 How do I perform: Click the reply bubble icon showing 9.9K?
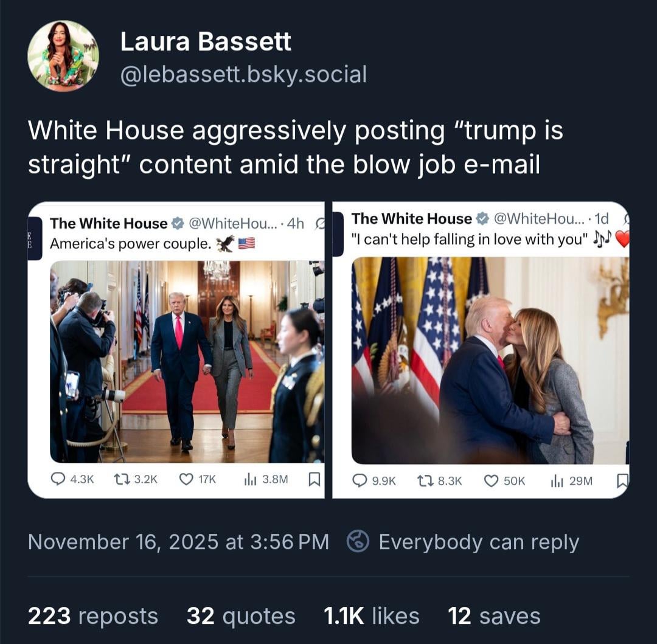pos(360,480)
